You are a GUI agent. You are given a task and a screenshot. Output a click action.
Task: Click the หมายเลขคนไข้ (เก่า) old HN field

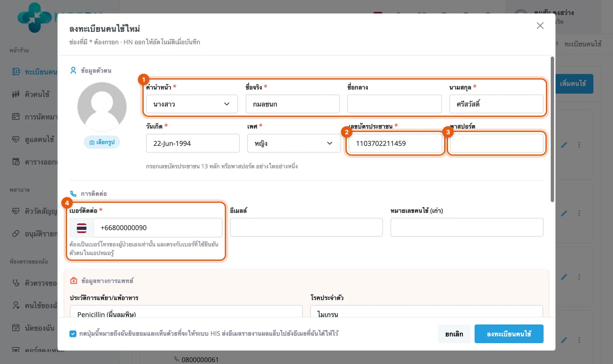click(467, 227)
